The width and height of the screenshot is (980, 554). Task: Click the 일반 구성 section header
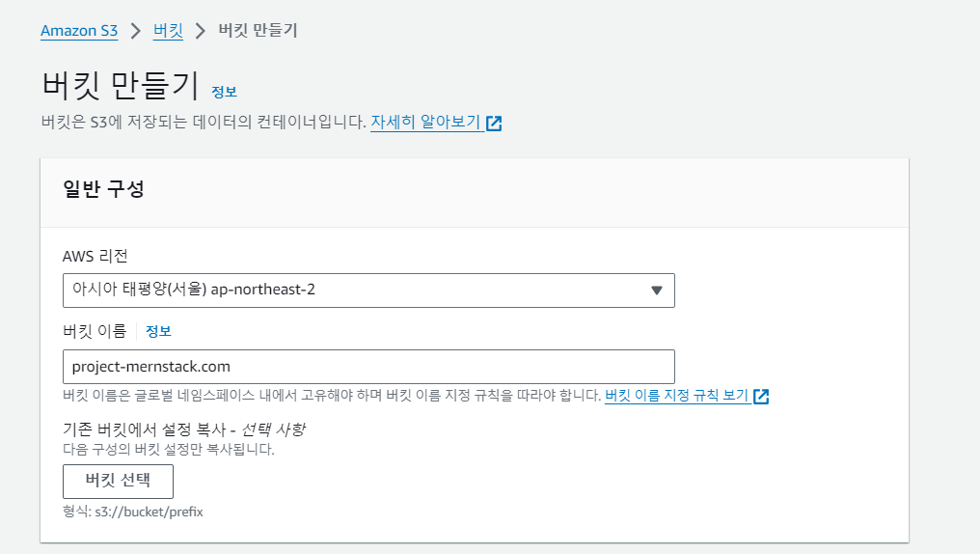(103, 189)
